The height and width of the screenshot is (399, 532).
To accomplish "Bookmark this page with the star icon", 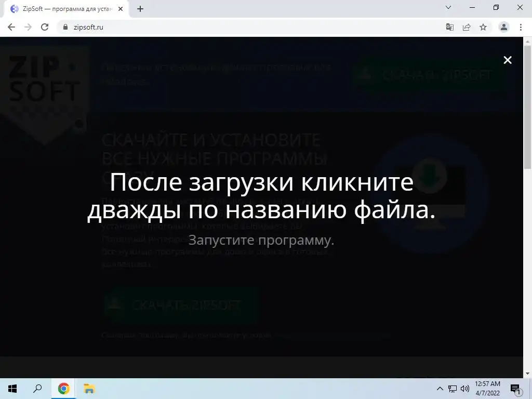I will (483, 27).
